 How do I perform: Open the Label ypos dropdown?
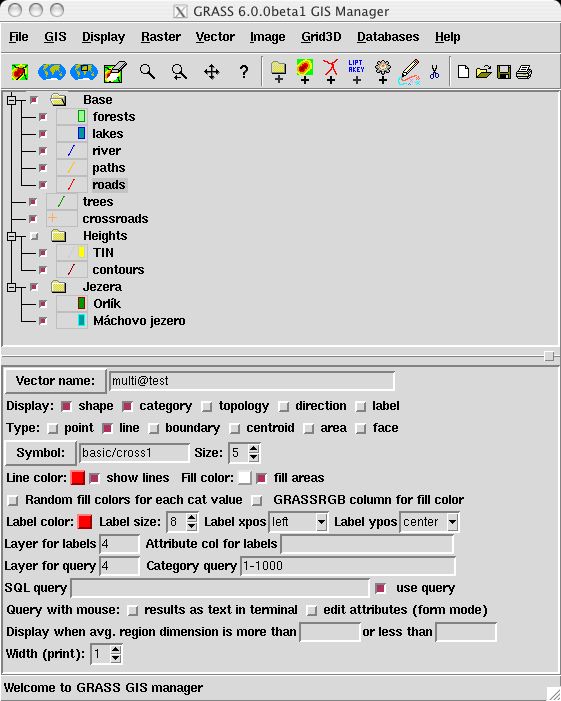tap(452, 522)
